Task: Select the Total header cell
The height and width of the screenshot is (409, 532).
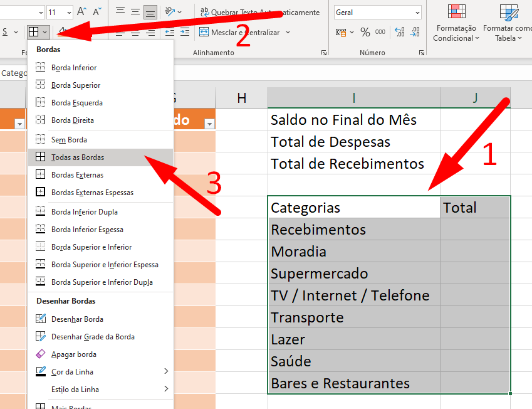Action: coord(475,207)
